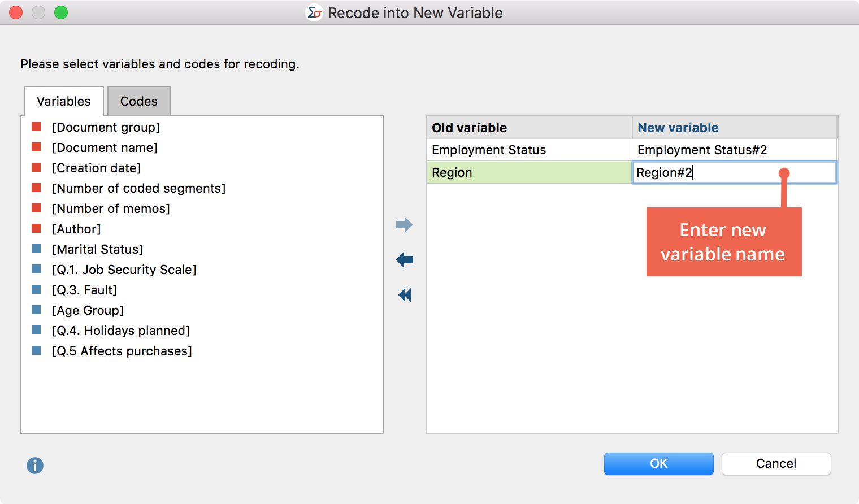
Task: Click the Region#2 new variable input field
Action: pos(734,172)
